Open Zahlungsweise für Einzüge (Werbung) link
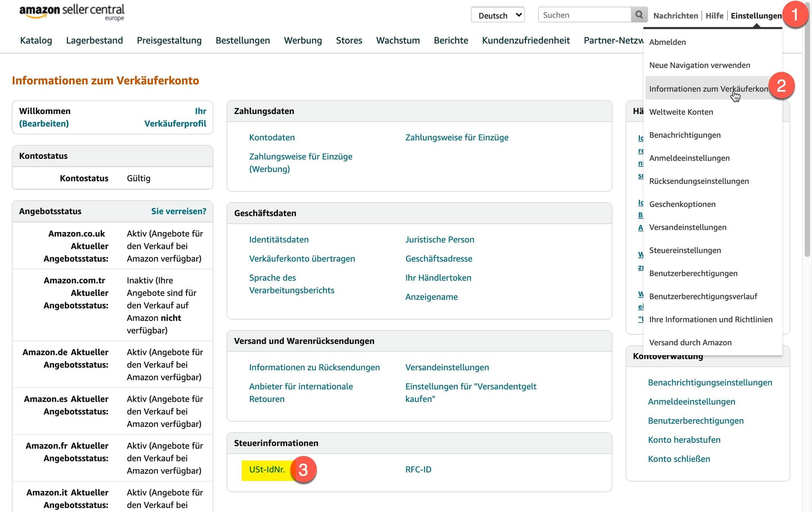812x512 pixels. [301, 162]
